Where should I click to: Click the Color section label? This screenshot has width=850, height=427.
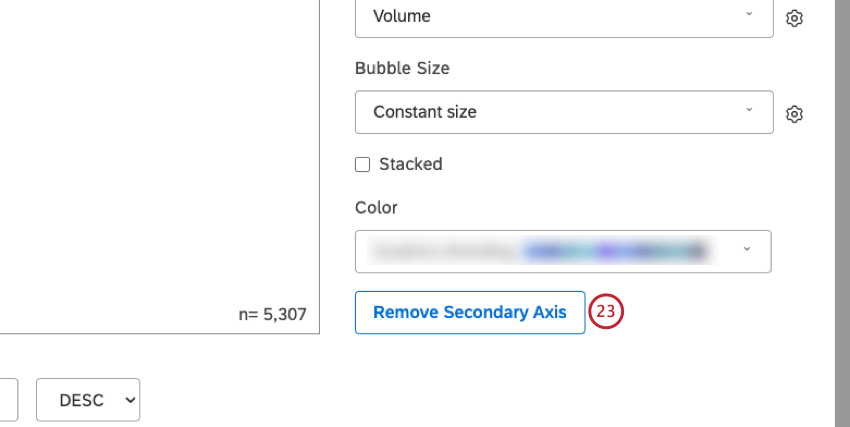pyautogui.click(x=376, y=208)
